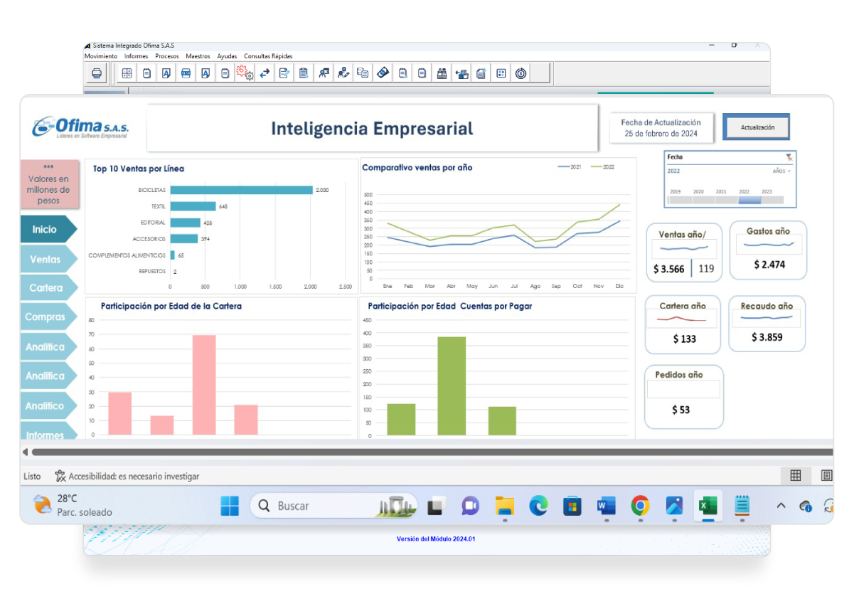854x616 pixels.
Task: Click the printer icon in Ofima toolbar
Action: click(97, 73)
